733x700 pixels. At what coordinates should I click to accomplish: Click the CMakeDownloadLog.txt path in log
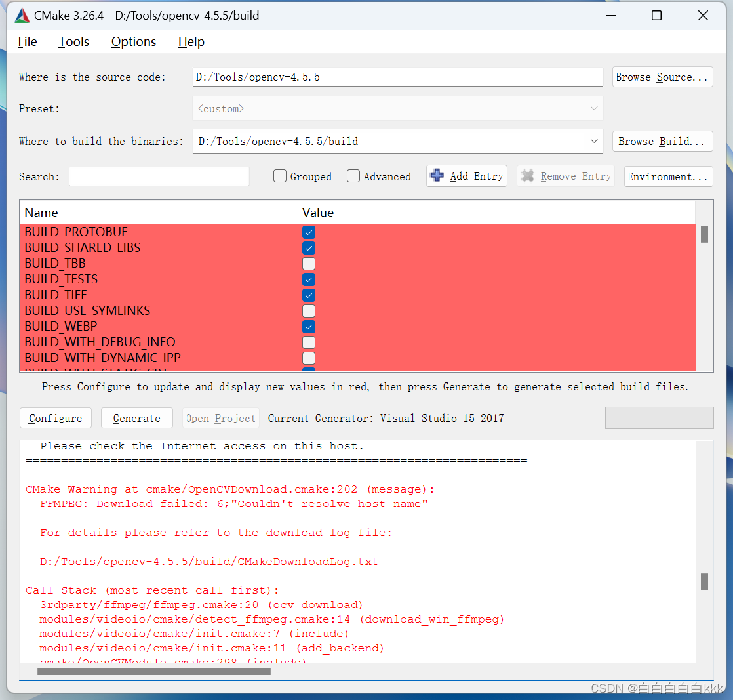point(209,562)
